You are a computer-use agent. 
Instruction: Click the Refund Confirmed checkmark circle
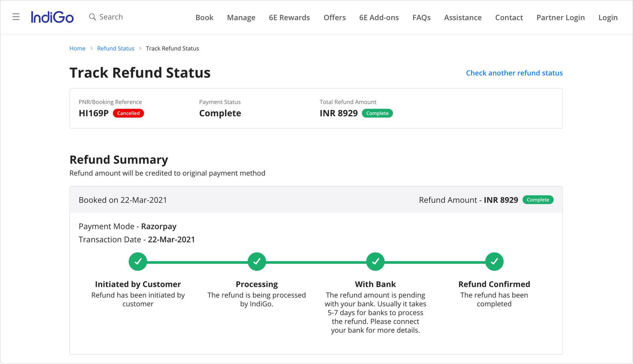pos(494,262)
